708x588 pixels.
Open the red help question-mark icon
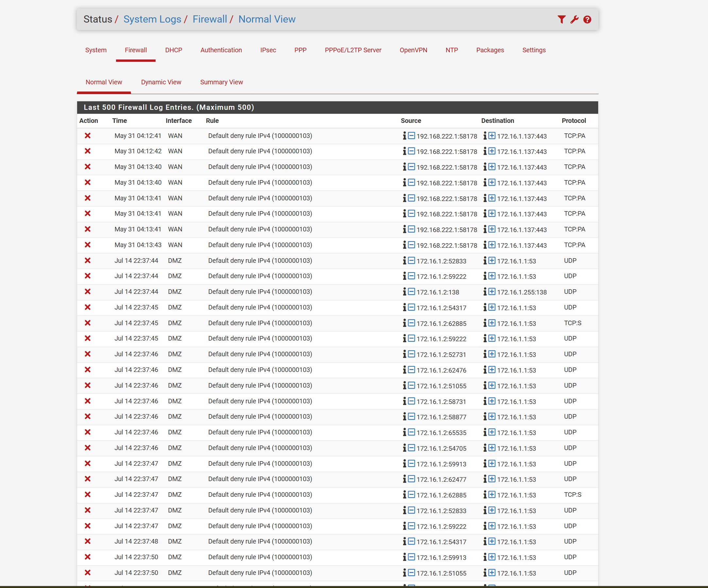(587, 20)
